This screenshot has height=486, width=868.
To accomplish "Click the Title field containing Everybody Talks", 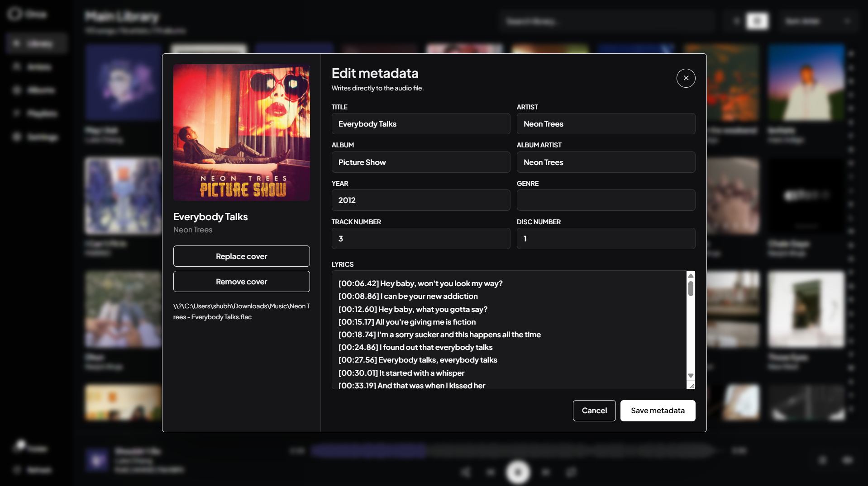I will (420, 124).
